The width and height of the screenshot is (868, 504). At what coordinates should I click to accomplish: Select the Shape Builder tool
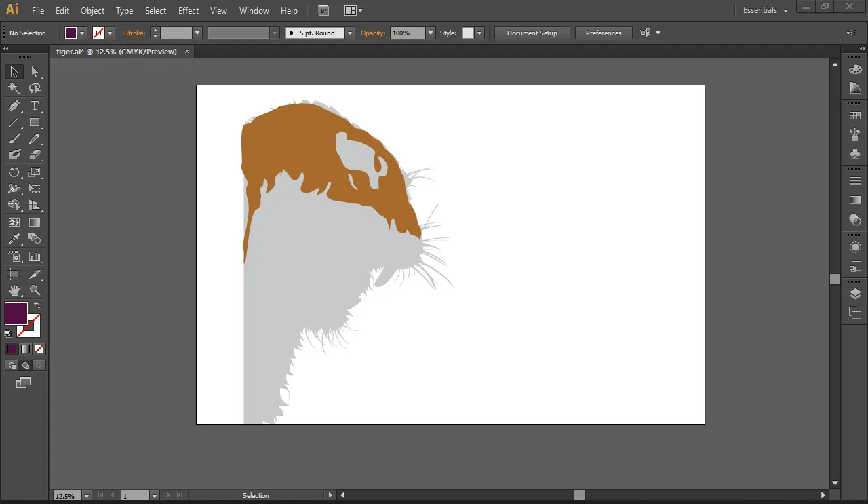pos(14,205)
